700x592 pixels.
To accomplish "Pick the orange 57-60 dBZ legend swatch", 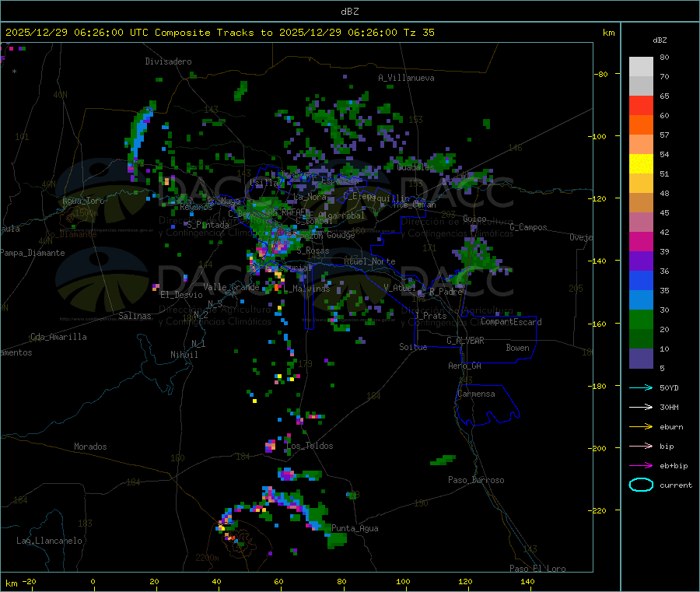I will pos(641,125).
